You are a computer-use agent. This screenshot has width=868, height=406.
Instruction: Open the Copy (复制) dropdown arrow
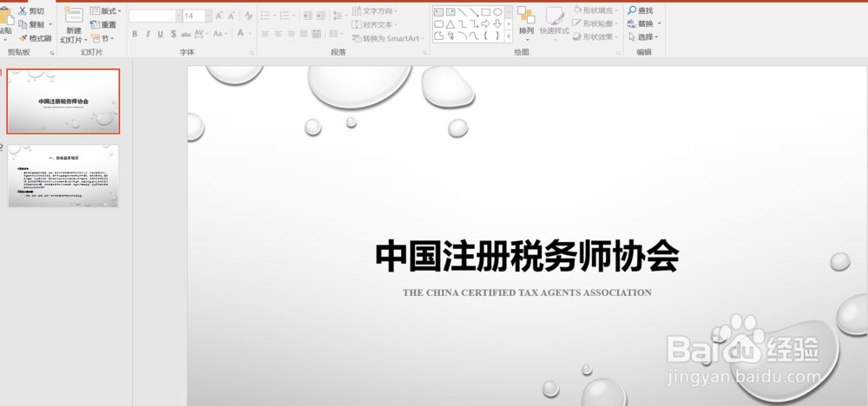(50, 24)
